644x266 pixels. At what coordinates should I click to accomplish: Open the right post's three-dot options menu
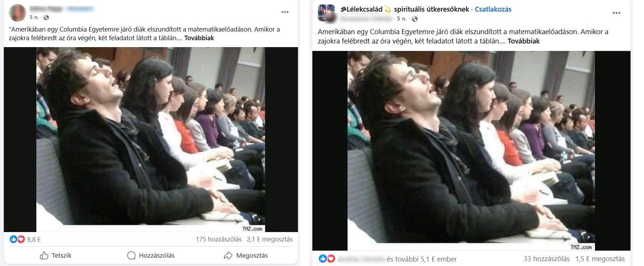(616, 13)
